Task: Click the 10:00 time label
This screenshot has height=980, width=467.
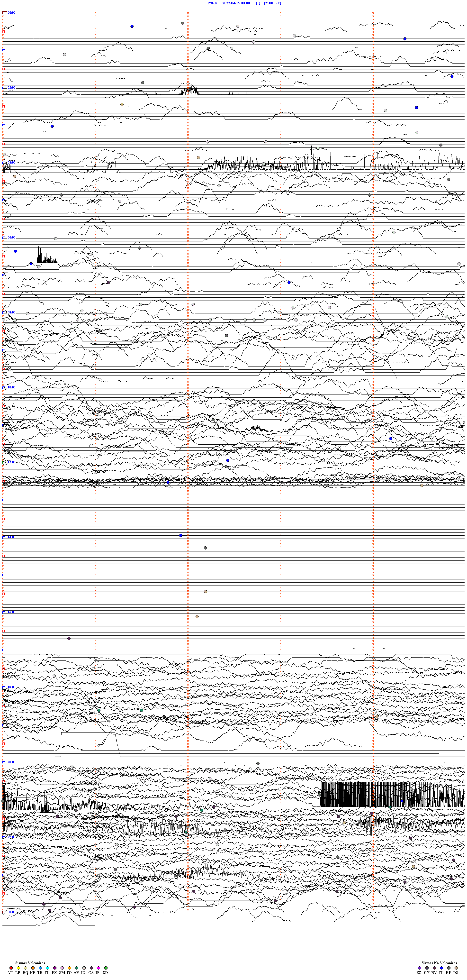Action: (x=11, y=387)
